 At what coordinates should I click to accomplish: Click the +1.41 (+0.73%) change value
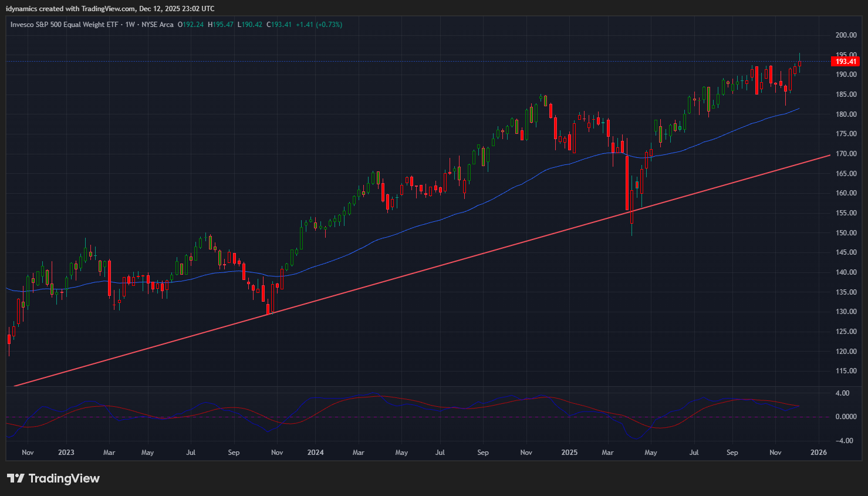[319, 25]
